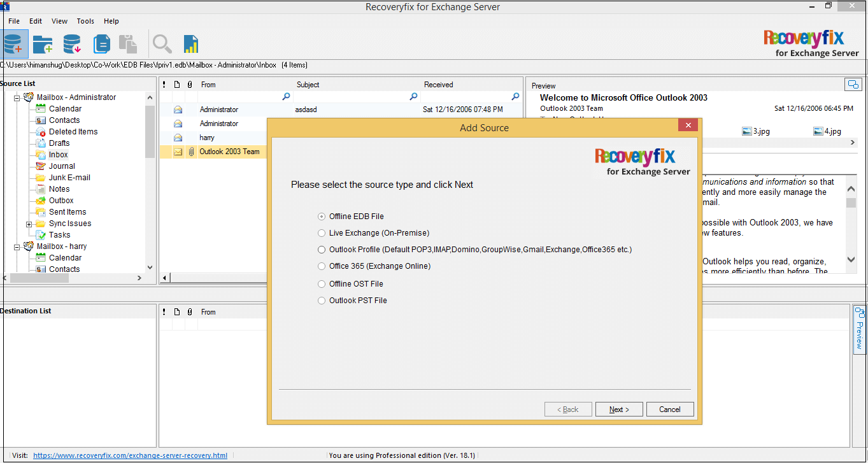868x463 pixels.
Task: Click the Deleted Items folder icon
Action: click(x=41, y=132)
